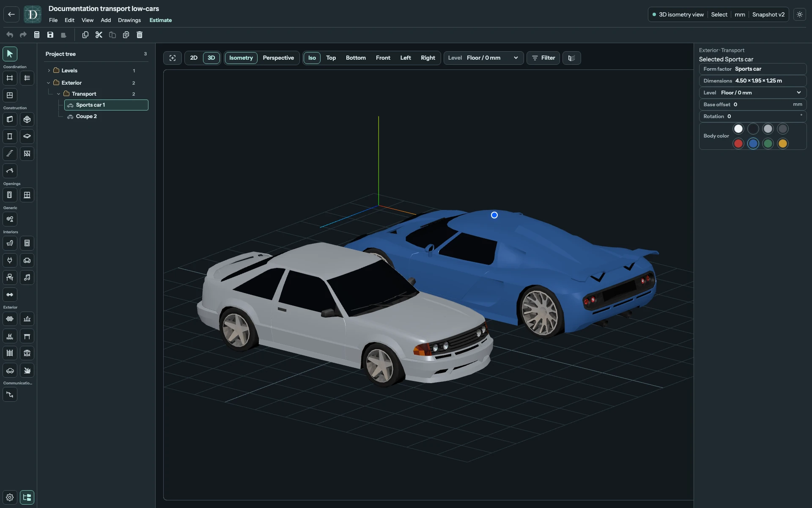Click the save floppy disk icon
The width and height of the screenshot is (812, 508).
coord(50,35)
